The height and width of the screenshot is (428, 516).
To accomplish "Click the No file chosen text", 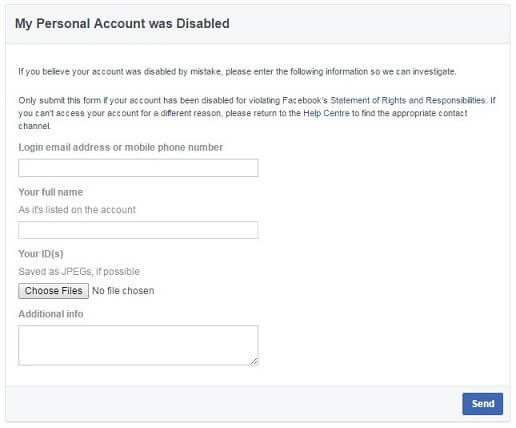I will point(123,291).
